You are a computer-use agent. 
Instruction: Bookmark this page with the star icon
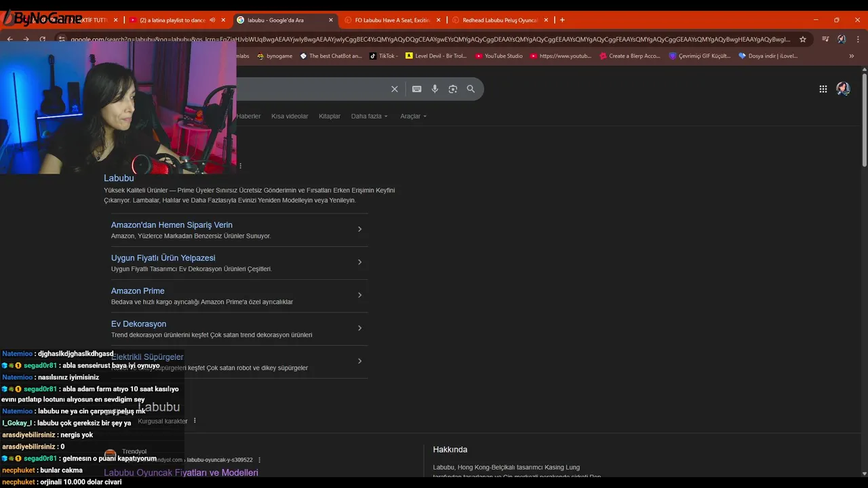(x=803, y=39)
